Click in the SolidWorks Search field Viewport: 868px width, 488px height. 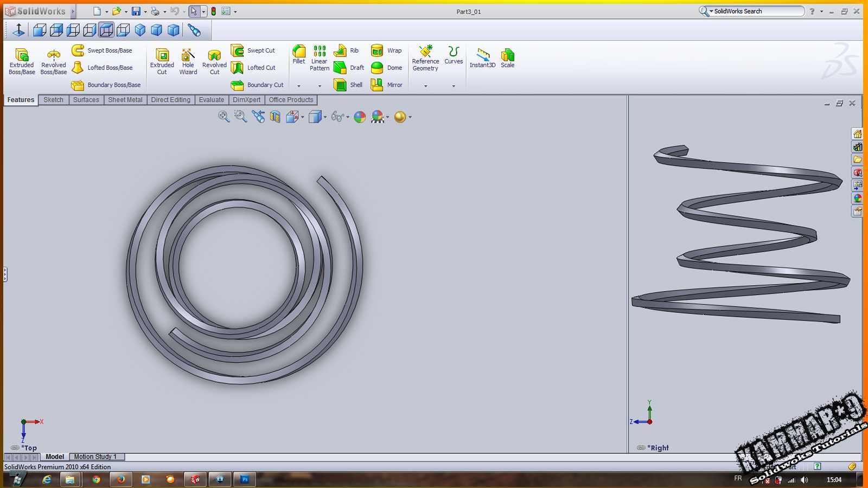point(757,11)
